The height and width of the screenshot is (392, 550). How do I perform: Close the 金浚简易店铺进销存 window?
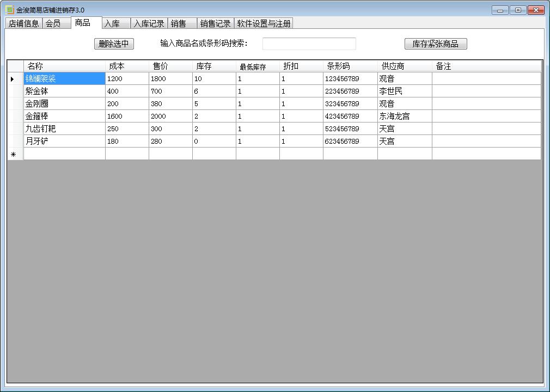click(536, 10)
